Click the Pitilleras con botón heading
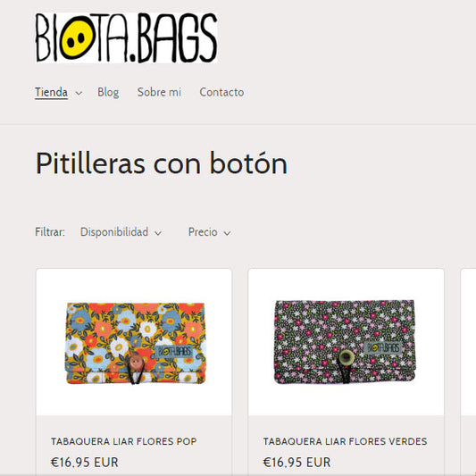Viewport: 476px width, 476px height. pyautogui.click(x=162, y=163)
